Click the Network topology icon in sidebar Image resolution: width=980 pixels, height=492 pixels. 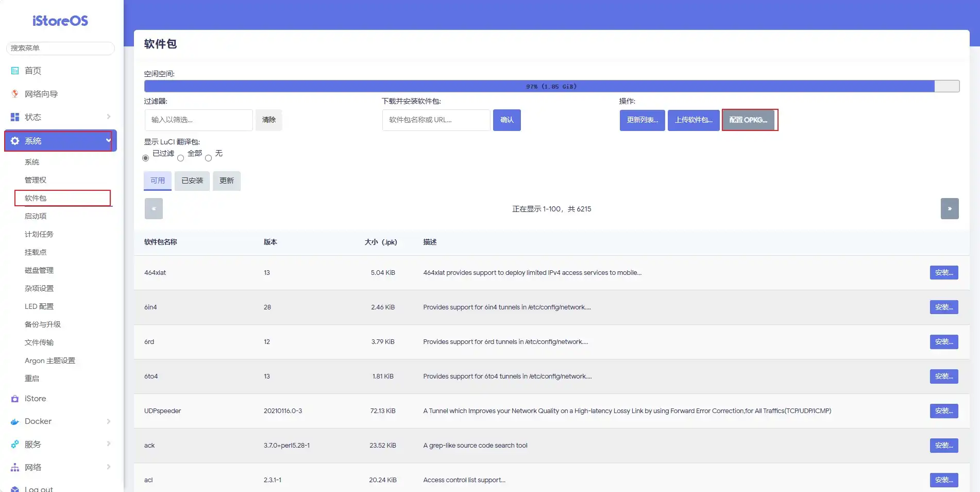(15, 467)
